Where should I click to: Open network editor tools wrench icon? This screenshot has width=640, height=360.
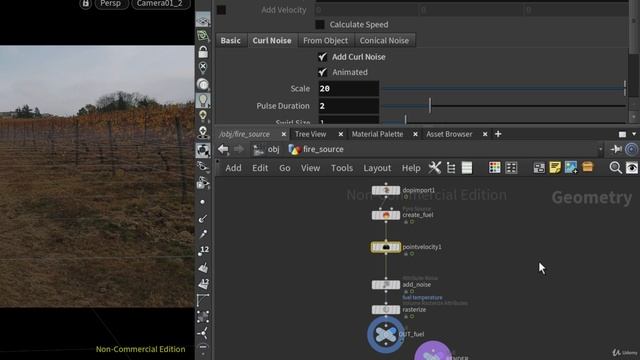point(435,167)
